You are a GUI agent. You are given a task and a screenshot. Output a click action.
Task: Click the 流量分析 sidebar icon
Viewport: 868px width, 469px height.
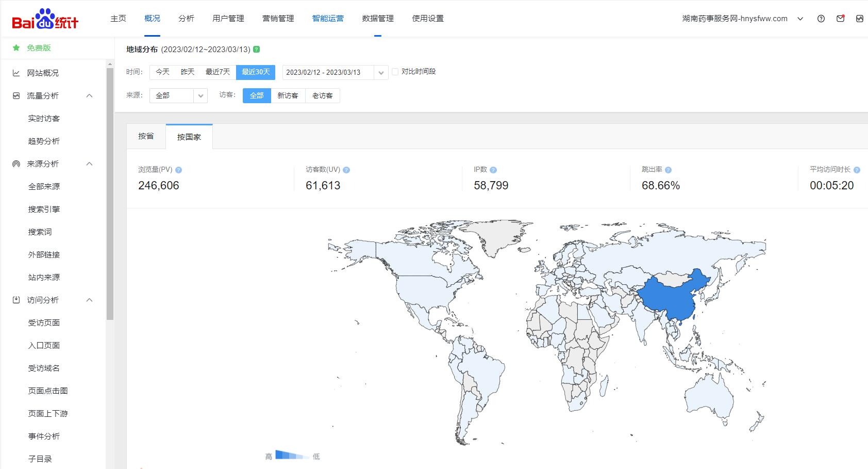pos(16,96)
